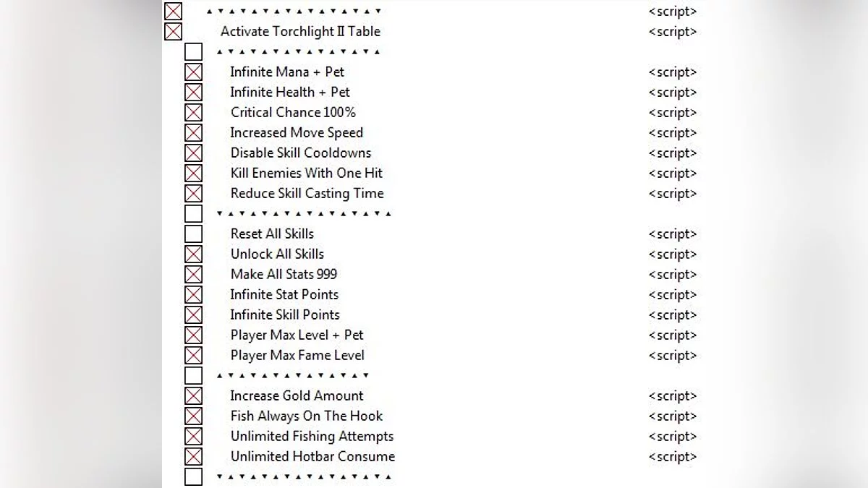Uncheck the Player Max Fame Level box
Viewport: 868px width, 488px height.
click(193, 356)
